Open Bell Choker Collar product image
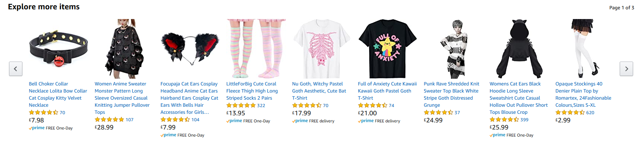644x147 pixels. coord(58,49)
